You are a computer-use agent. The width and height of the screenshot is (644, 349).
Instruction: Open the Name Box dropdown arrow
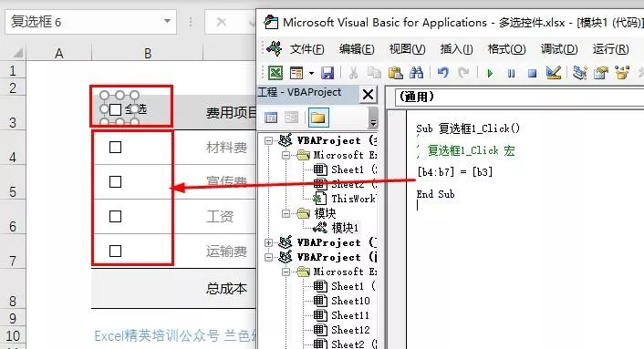pos(167,21)
